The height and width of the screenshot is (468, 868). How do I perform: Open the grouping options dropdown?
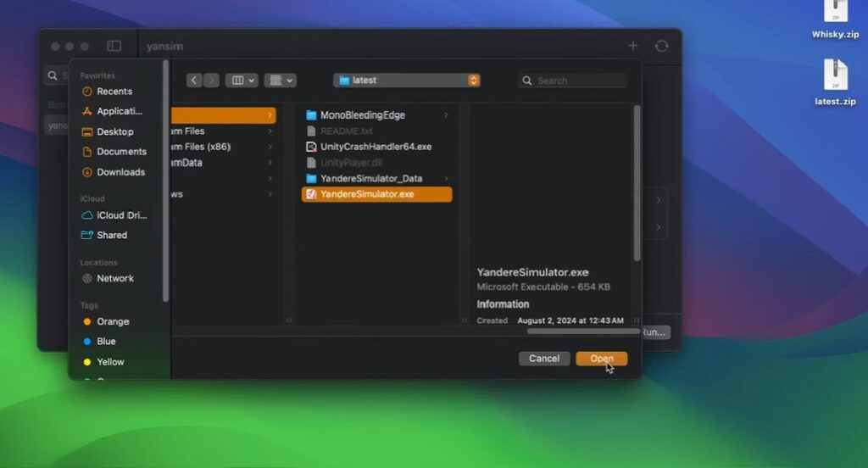tap(279, 81)
